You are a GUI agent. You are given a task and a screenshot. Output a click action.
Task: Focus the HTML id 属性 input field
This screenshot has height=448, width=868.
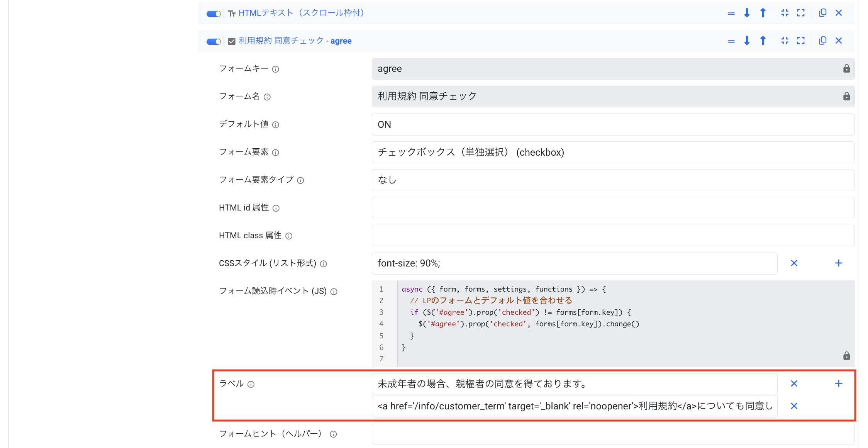click(x=613, y=208)
